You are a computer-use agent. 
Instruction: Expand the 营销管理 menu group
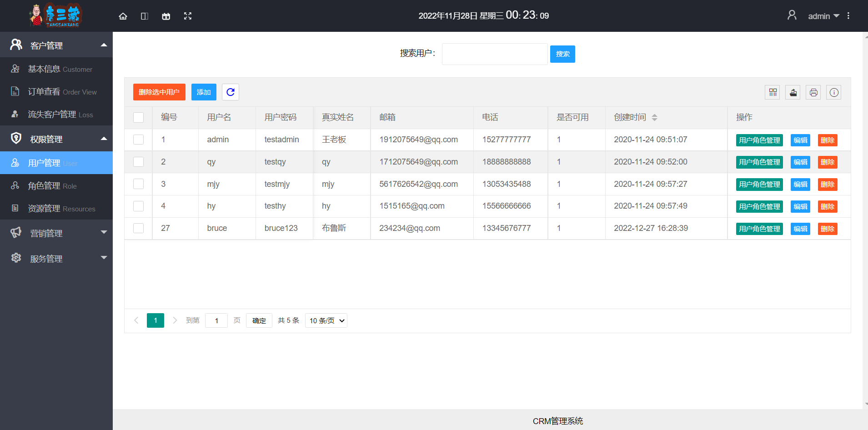[x=56, y=233]
